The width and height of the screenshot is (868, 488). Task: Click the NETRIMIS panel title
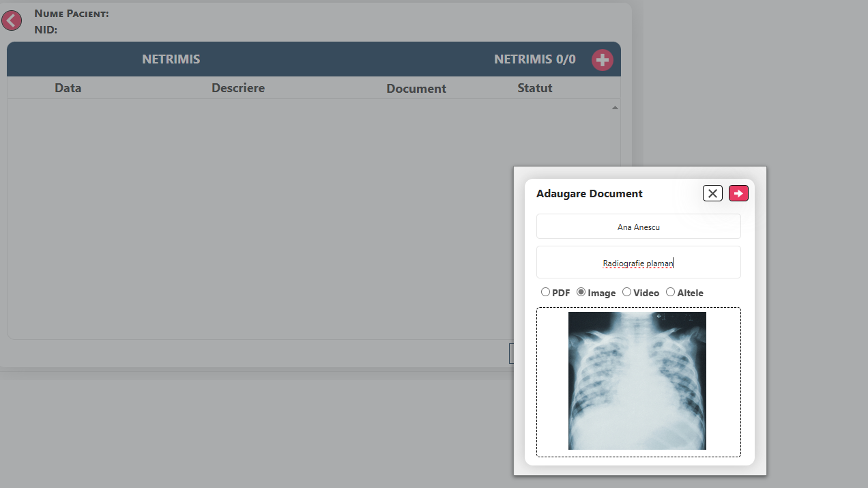171,59
